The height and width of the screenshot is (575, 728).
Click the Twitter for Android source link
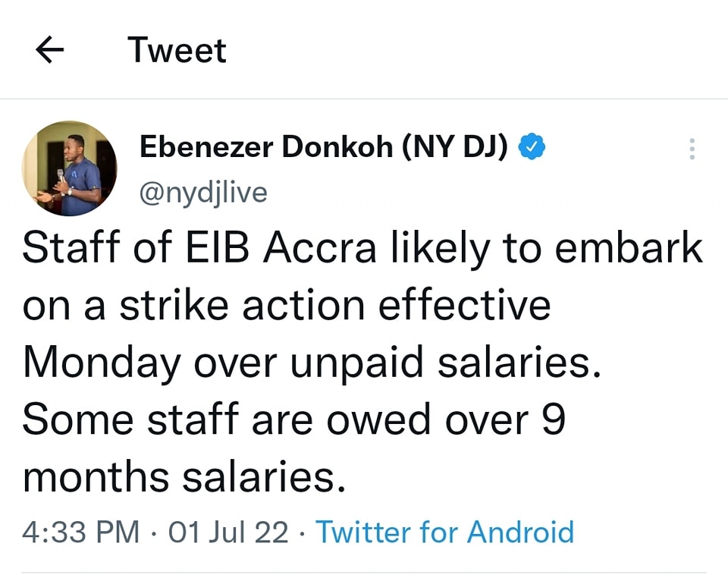[445, 532]
